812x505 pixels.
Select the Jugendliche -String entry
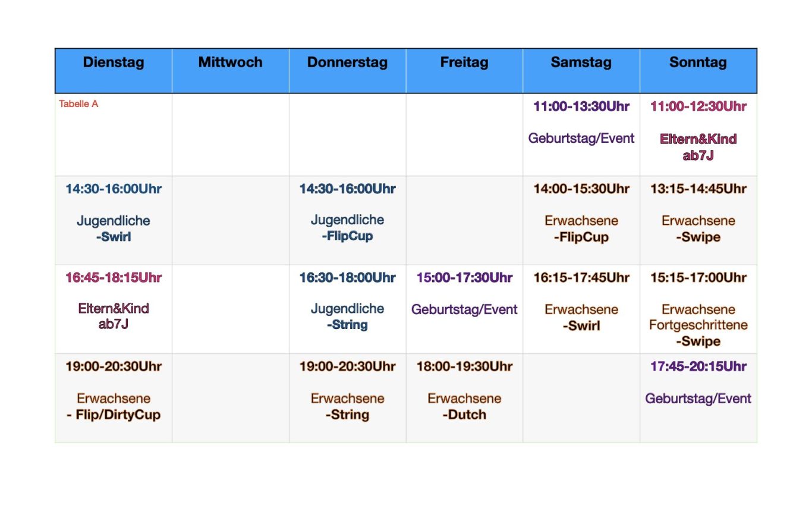347,316
